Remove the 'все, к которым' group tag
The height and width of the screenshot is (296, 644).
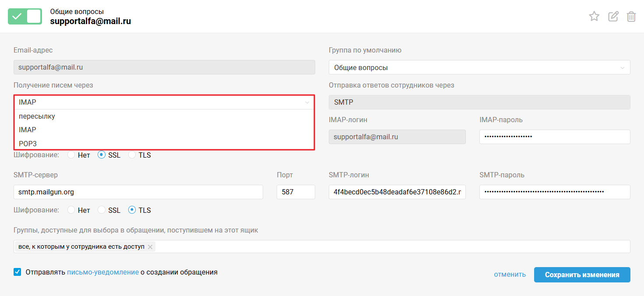pos(150,247)
